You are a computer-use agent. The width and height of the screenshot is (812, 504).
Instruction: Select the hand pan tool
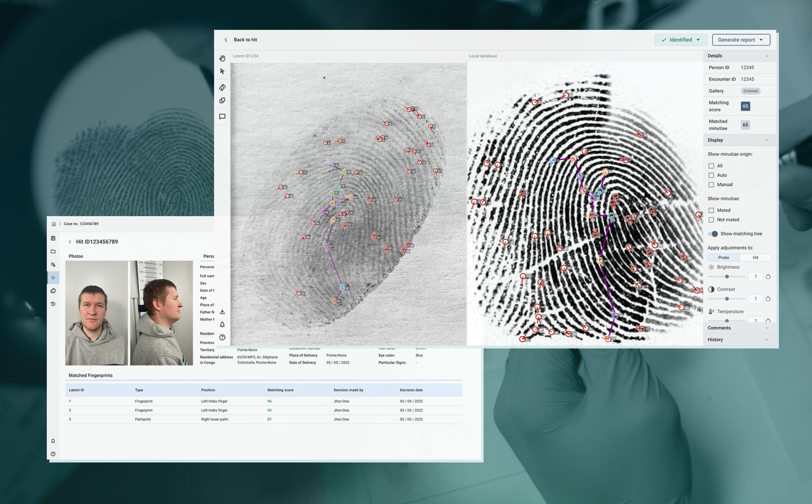point(222,58)
